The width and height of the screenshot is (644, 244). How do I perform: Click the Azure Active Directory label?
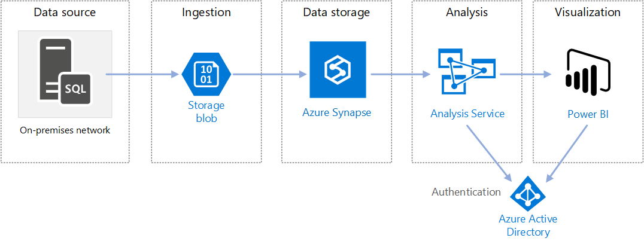click(528, 226)
